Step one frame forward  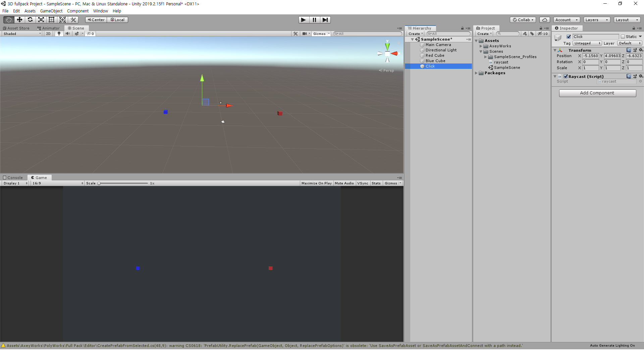click(x=325, y=20)
